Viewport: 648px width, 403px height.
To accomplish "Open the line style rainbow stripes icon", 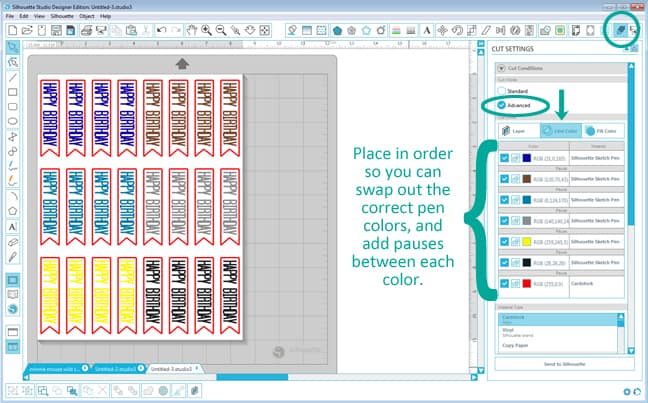I will click(396, 30).
